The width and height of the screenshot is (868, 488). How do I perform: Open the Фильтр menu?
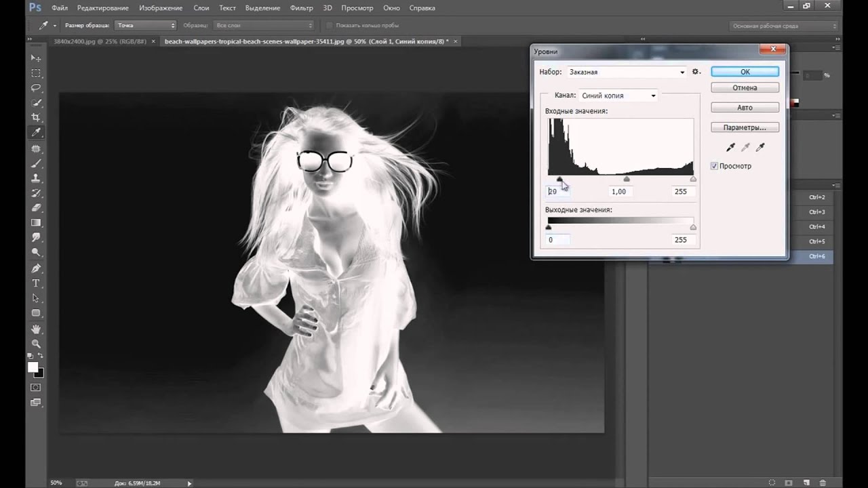(301, 8)
